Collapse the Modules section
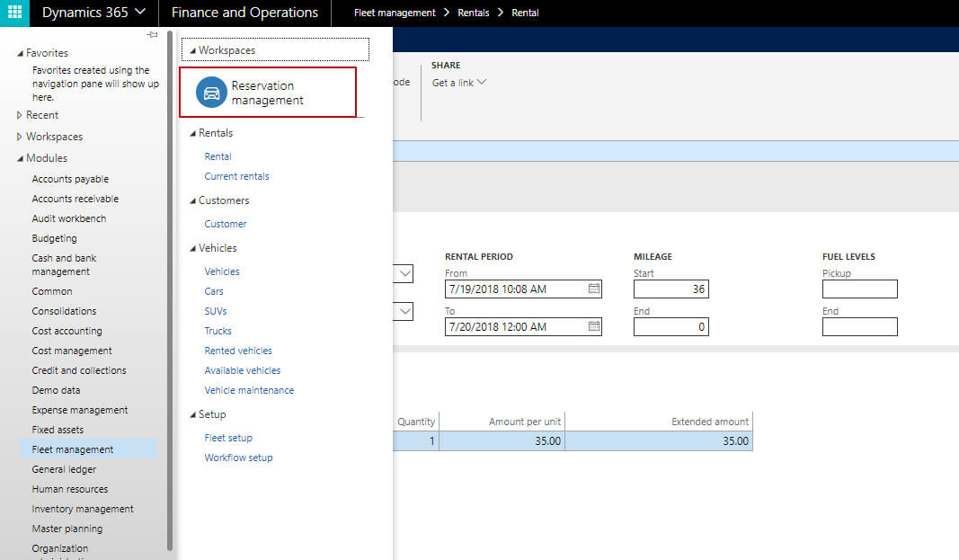The width and height of the screenshot is (959, 560). (x=20, y=157)
